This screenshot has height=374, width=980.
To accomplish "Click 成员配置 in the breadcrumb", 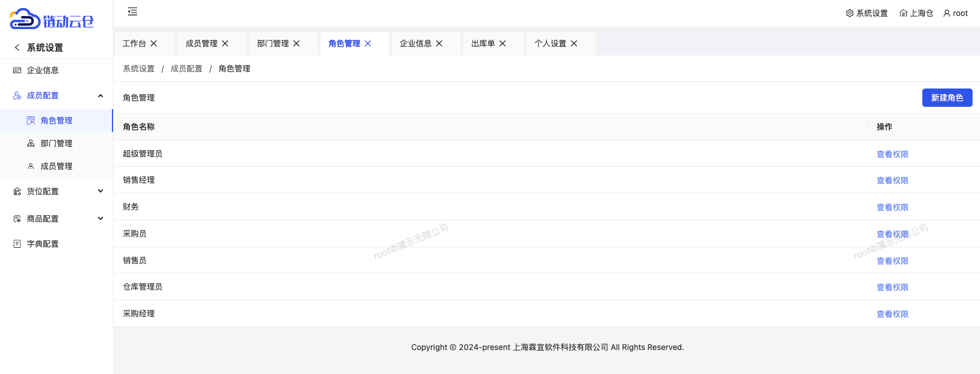I will [186, 69].
